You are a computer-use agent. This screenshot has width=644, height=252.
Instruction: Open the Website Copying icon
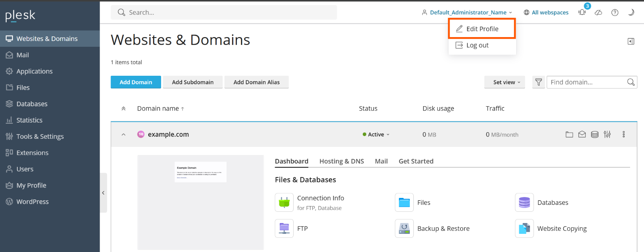(x=524, y=228)
